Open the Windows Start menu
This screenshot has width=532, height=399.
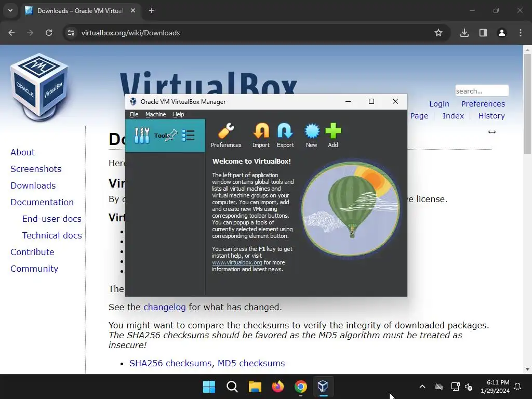(209, 387)
